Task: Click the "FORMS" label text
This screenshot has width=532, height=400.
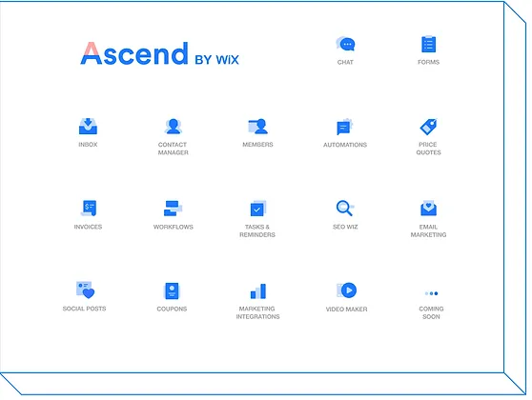Action: coord(428,62)
